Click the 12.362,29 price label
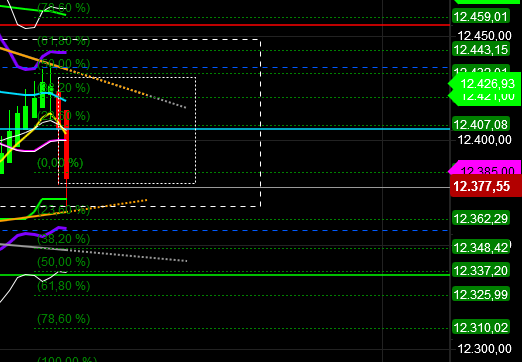The width and height of the screenshot is (522, 362). point(481,219)
